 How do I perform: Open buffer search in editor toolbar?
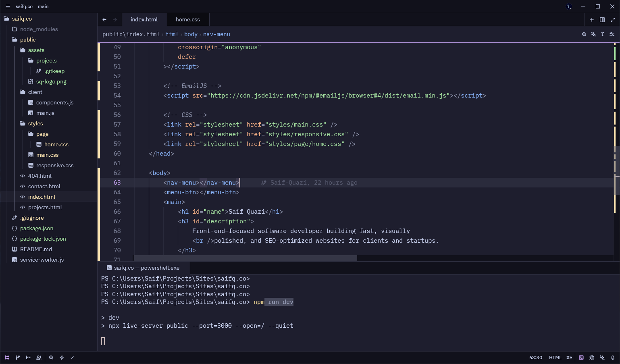[x=584, y=34]
